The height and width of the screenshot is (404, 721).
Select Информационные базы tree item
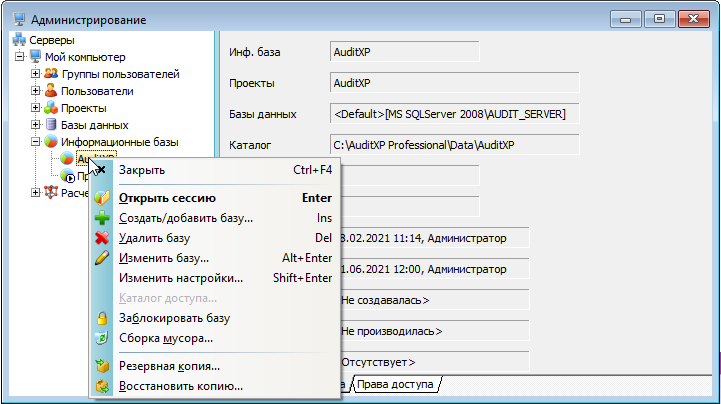tap(120, 142)
